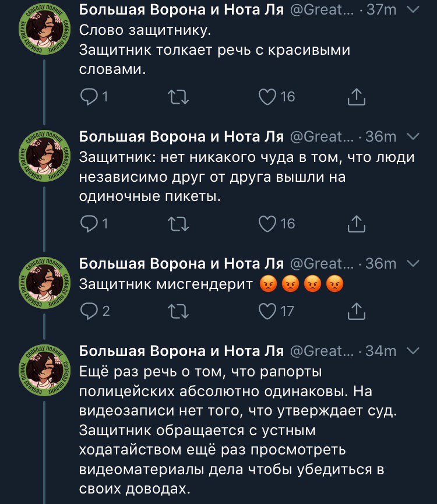Viewport: 437px width, 504px height.
Task: Reply to the tweet about одиночные пикеты
Action: 89,223
